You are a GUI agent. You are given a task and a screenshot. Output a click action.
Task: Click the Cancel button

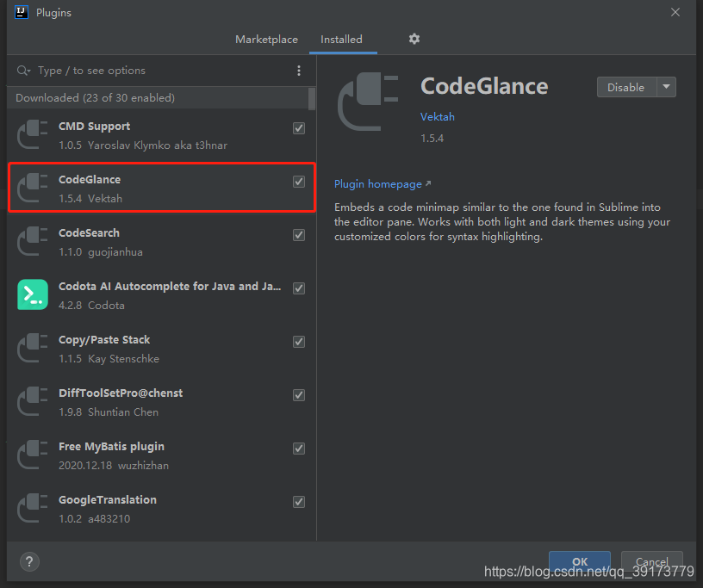[x=652, y=561]
